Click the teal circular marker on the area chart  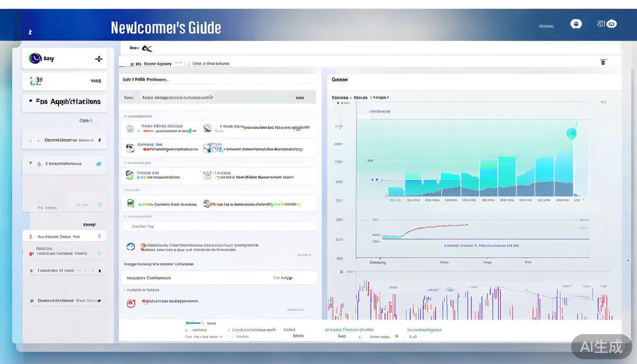click(x=571, y=134)
